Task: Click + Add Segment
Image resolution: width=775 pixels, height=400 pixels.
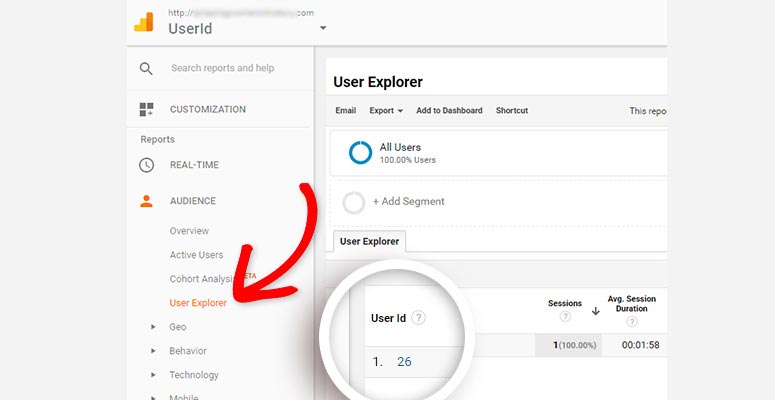Action: (x=409, y=202)
